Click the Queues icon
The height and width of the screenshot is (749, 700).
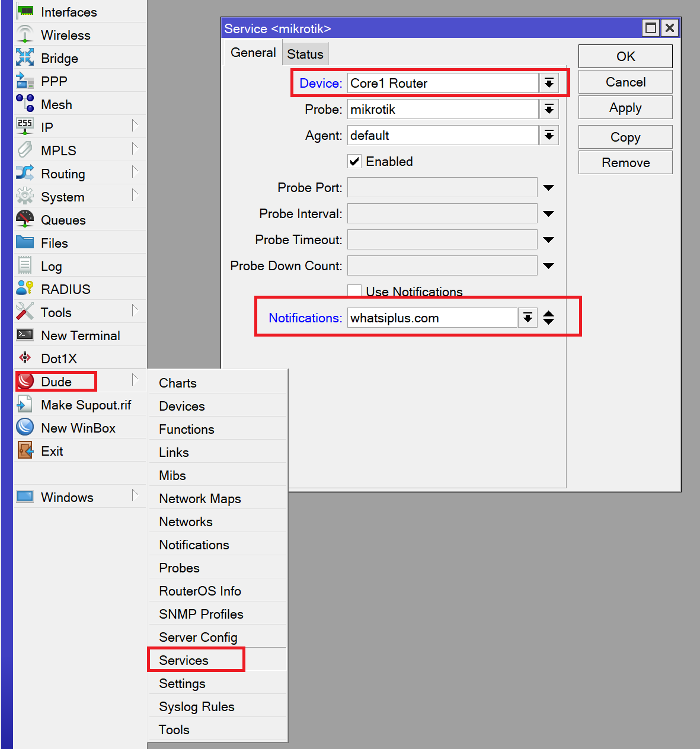(25, 219)
